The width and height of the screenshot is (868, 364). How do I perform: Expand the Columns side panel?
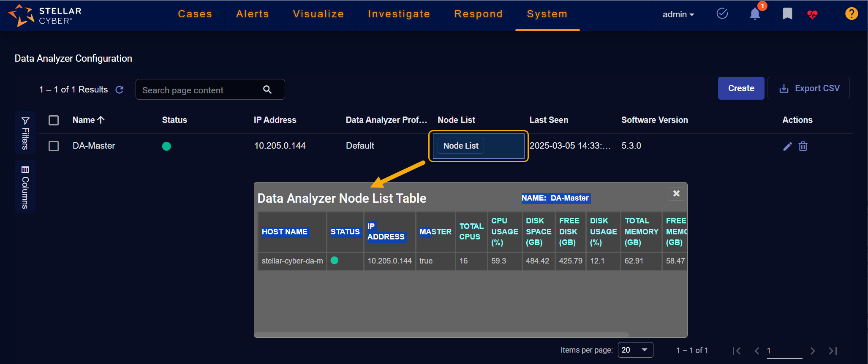tap(25, 187)
